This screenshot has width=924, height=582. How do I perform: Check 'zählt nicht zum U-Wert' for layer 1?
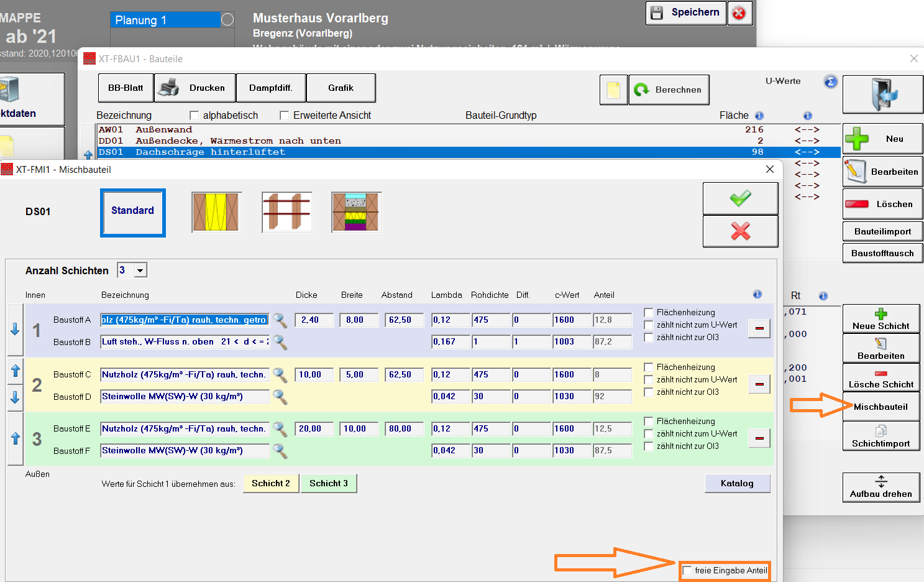(649, 325)
